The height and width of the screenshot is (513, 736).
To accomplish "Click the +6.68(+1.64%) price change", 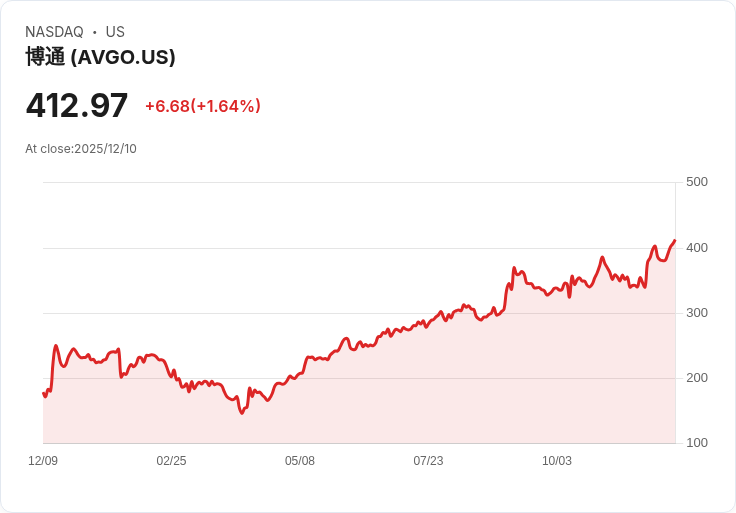I will (202, 106).
